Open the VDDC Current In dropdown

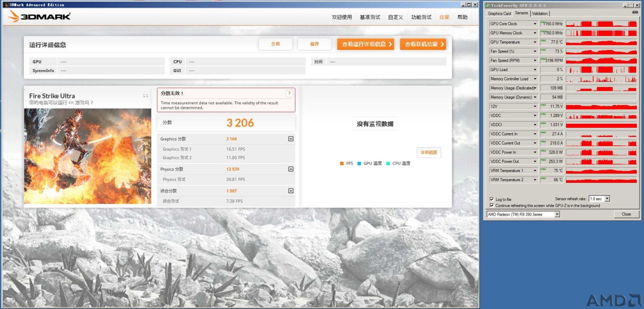pyautogui.click(x=535, y=134)
